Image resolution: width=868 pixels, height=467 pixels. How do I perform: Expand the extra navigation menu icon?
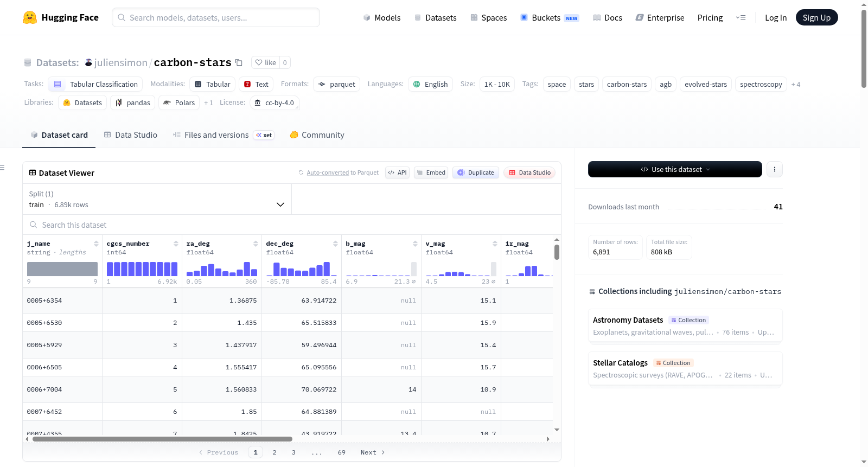coord(741,17)
